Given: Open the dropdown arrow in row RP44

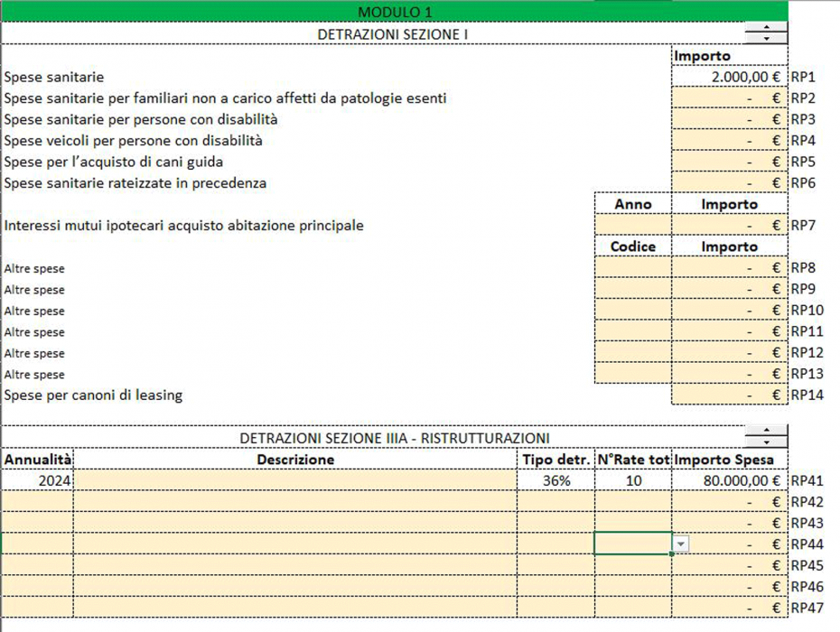Looking at the screenshot, I should point(681,544).
